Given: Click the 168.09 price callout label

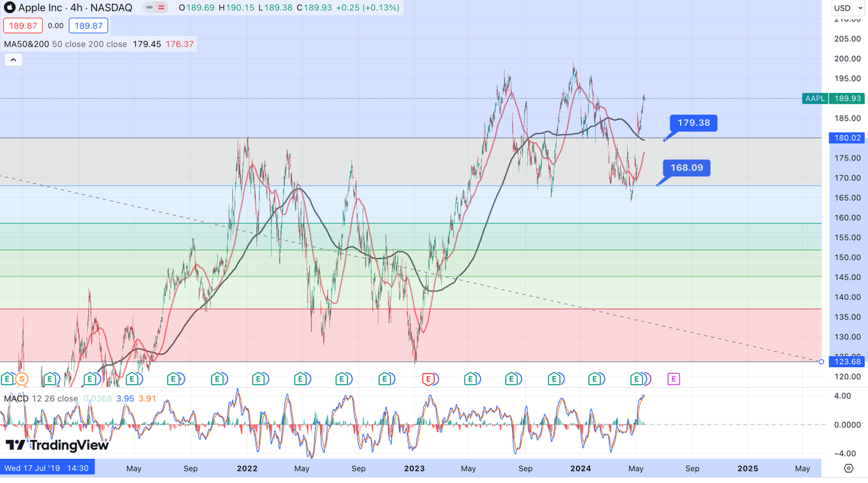Looking at the screenshot, I should pyautogui.click(x=687, y=168).
